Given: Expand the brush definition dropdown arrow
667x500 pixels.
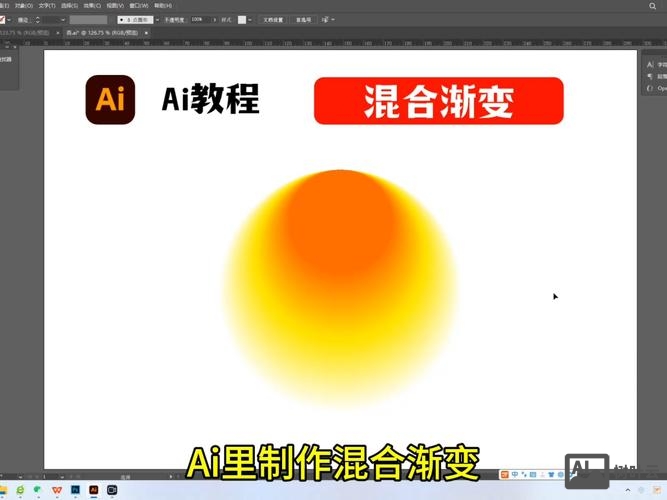Looking at the screenshot, I should pyautogui.click(x=157, y=20).
